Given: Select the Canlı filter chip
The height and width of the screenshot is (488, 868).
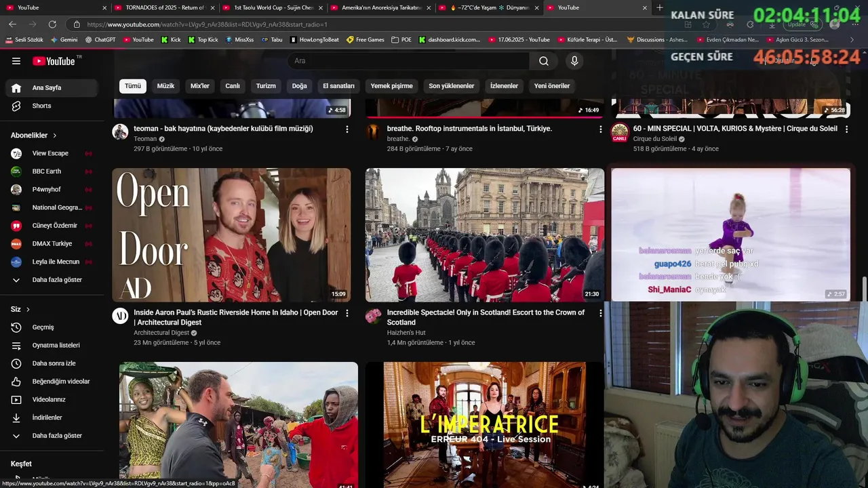Looking at the screenshot, I should pos(233,86).
